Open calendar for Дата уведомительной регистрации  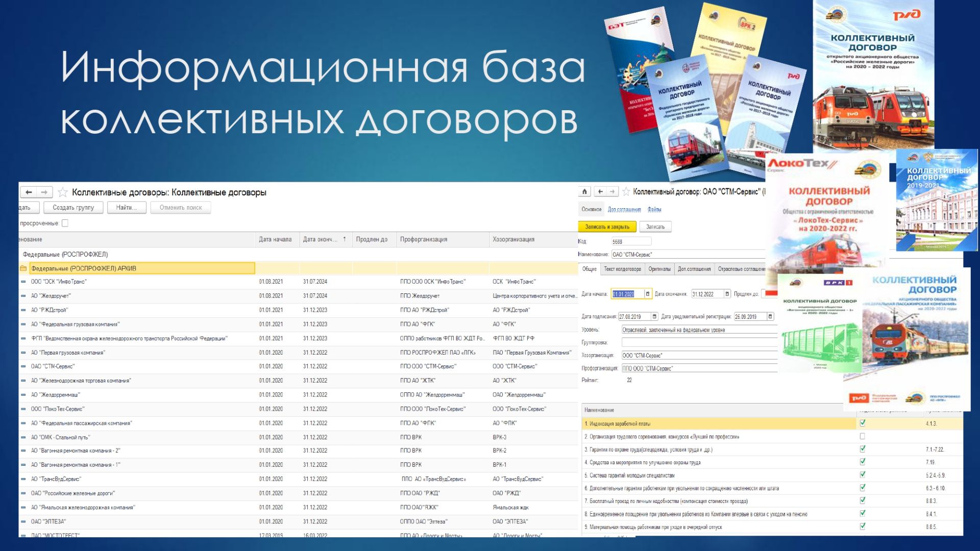pos(770,317)
